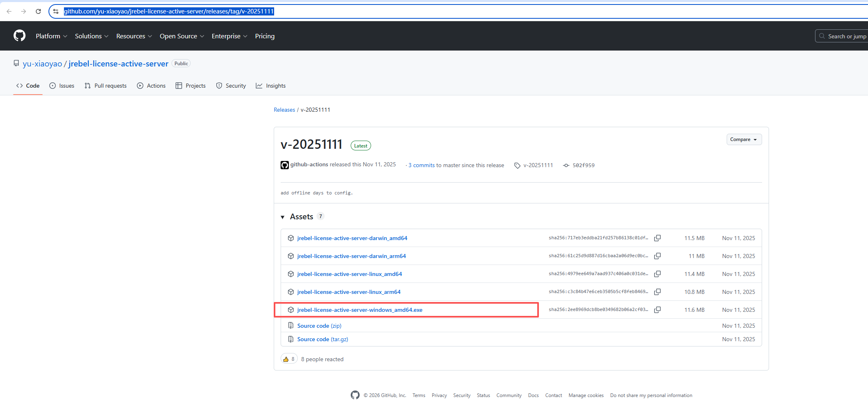Open site information icon in address bar
Image resolution: width=868 pixels, height=417 pixels.
(x=56, y=11)
